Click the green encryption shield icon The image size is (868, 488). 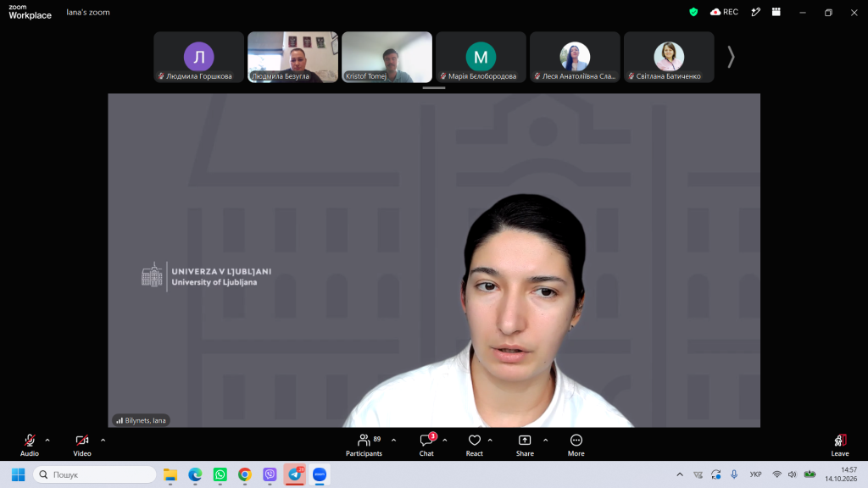point(693,12)
